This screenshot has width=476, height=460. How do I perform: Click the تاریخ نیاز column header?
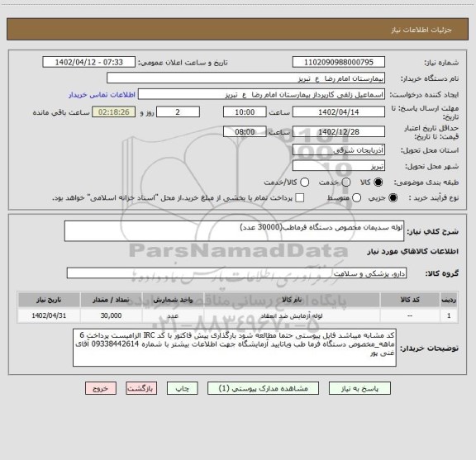[x=49, y=300]
